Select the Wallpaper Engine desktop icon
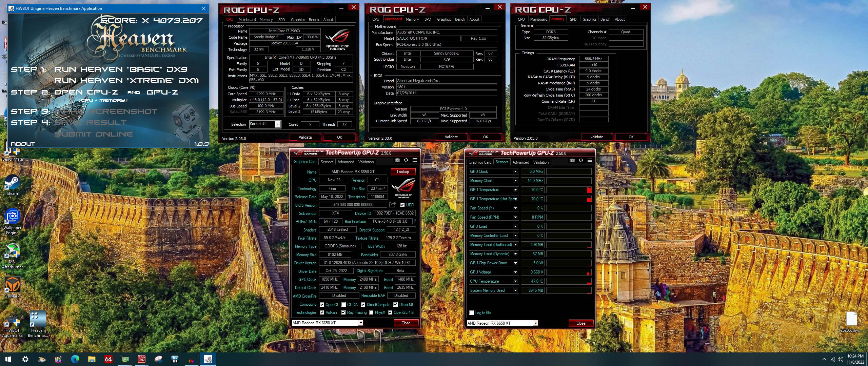 (13, 221)
